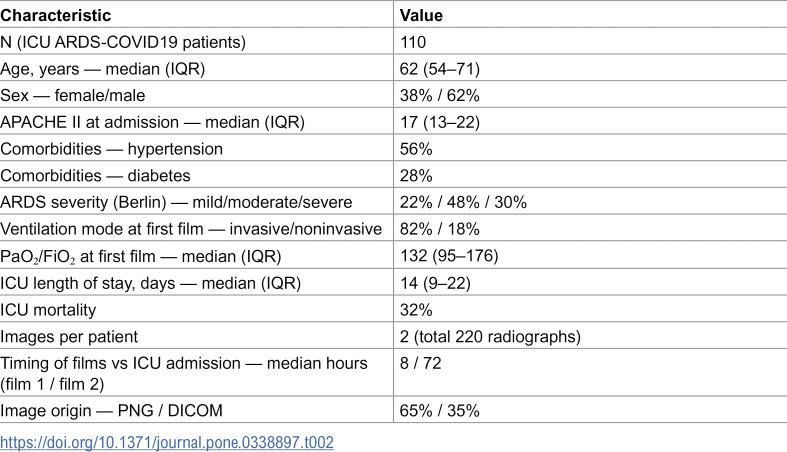This screenshot has width=787, height=452.
Task: Select the Age, years median (IQR) row
Action: pyautogui.click(x=394, y=68)
